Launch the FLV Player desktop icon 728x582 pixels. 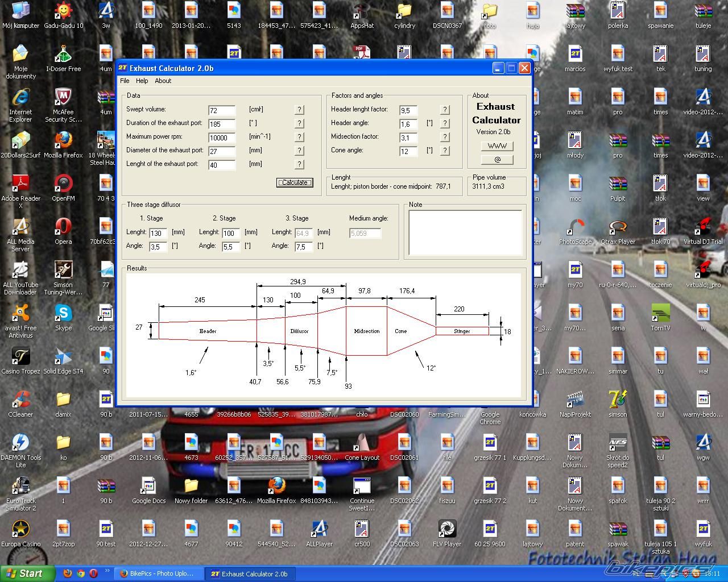447,530
